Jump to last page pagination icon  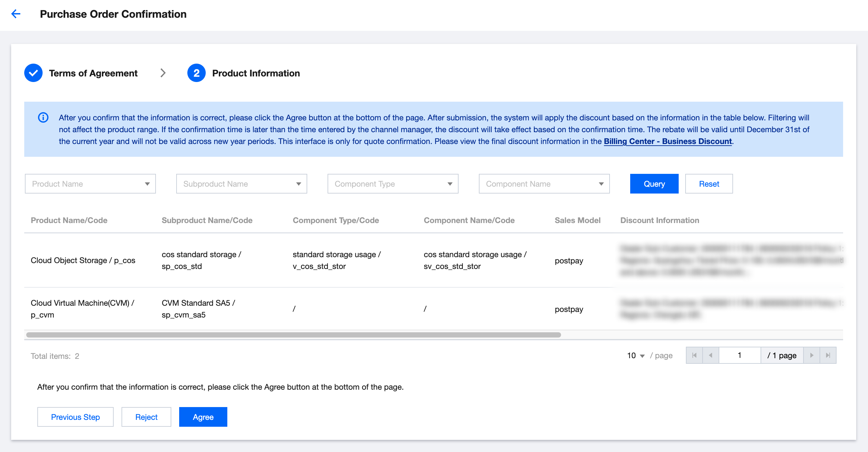828,355
